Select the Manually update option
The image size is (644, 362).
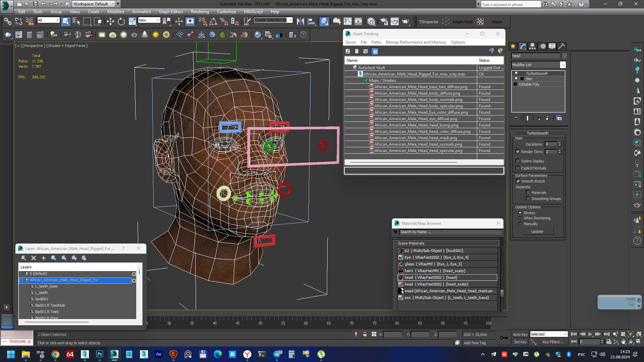pyautogui.click(x=520, y=224)
